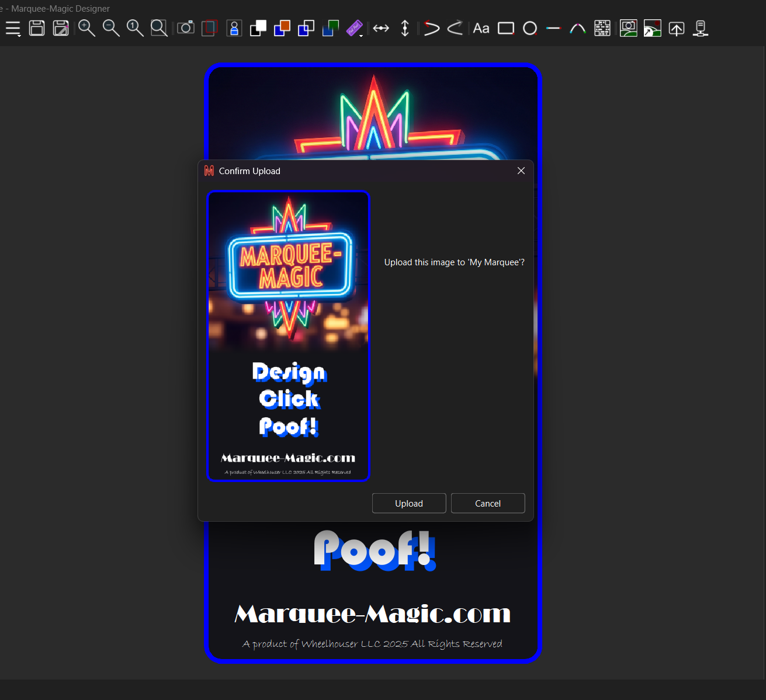Click the Save floppy disk icon
The width and height of the screenshot is (766, 700).
tap(37, 28)
